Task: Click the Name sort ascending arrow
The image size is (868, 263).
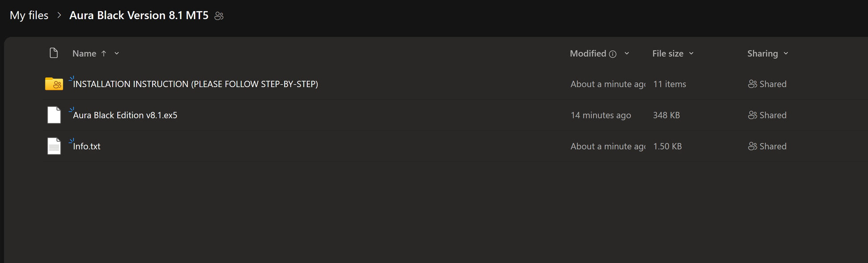Action: pyautogui.click(x=104, y=54)
